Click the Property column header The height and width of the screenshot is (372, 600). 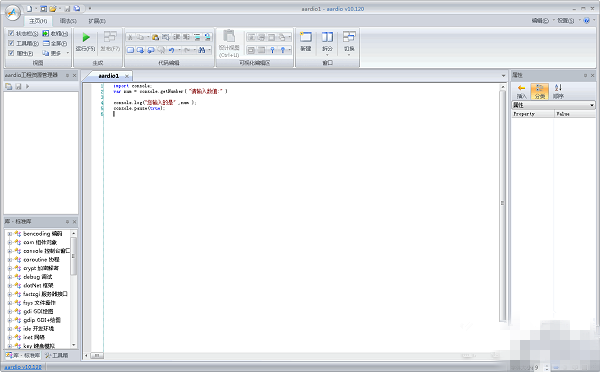pos(533,114)
